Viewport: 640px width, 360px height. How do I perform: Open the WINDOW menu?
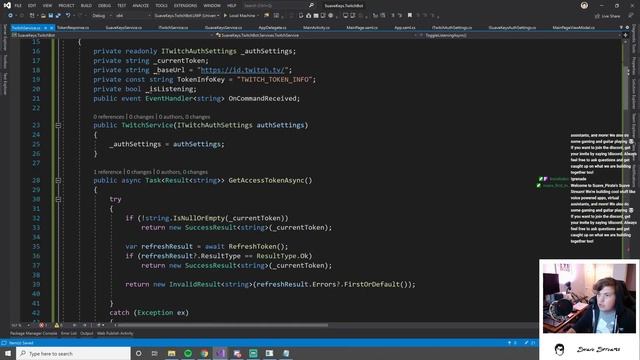pyautogui.click(x=212, y=6)
